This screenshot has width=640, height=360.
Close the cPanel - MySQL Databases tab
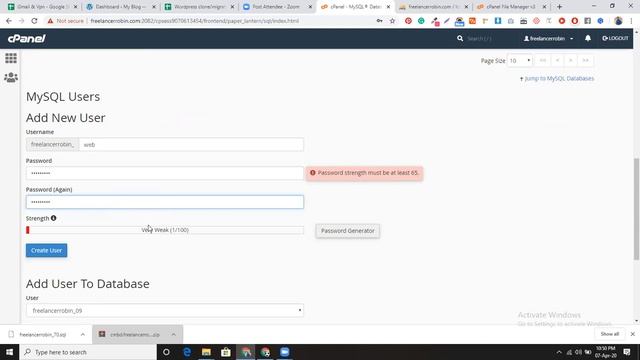388,7
